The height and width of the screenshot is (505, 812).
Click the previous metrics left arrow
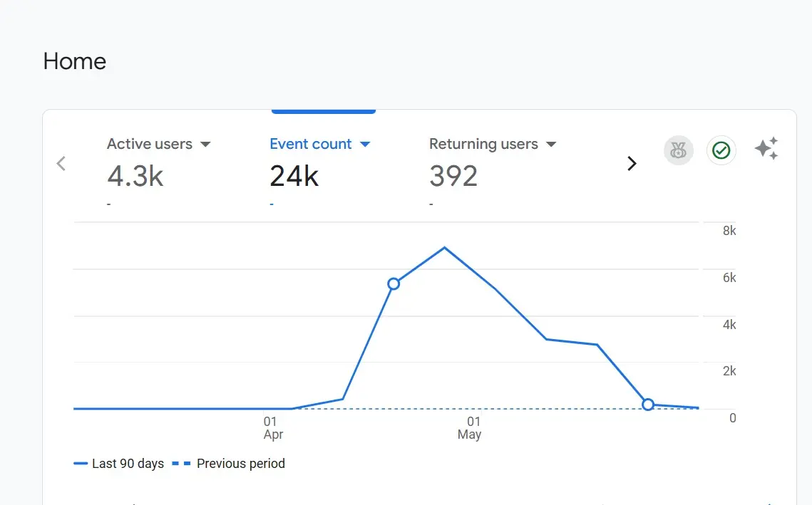click(x=61, y=164)
